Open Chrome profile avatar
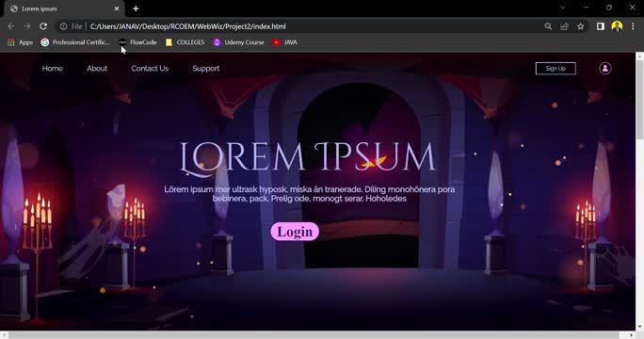The height and width of the screenshot is (339, 644). pyautogui.click(x=617, y=26)
